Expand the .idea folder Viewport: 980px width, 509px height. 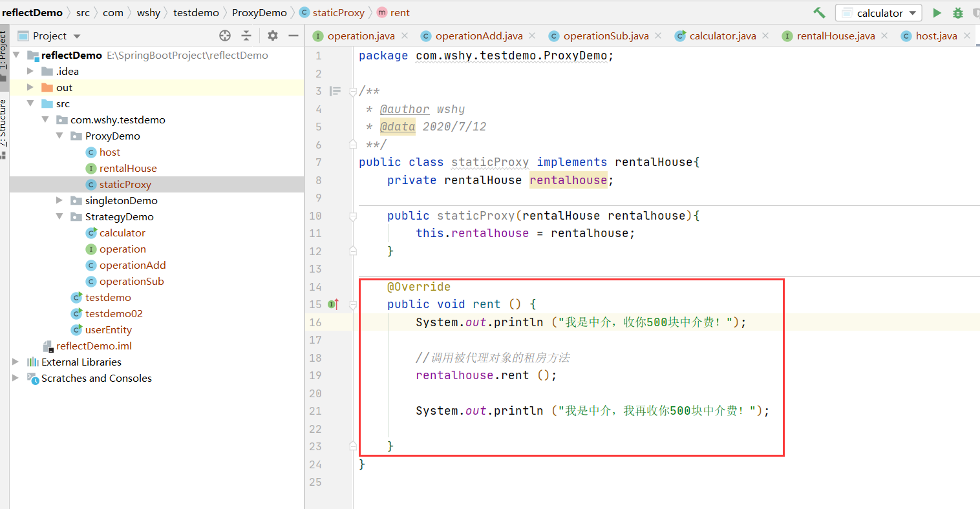coord(30,71)
